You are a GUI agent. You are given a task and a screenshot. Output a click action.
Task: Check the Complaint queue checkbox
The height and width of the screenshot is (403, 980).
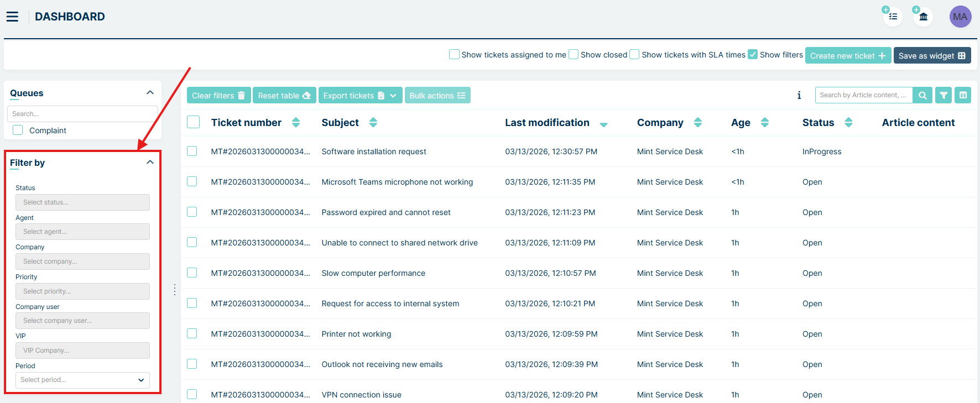18,130
